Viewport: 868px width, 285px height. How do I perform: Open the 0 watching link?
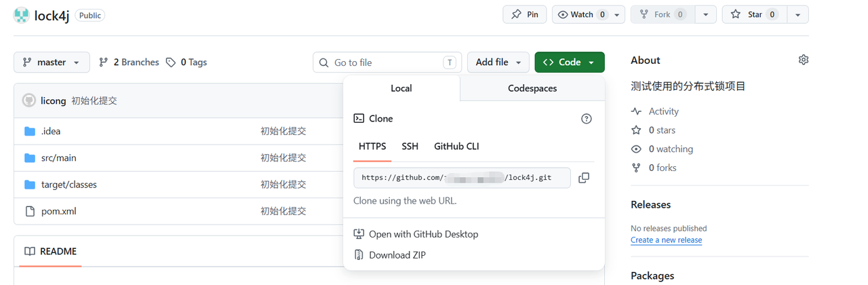pyautogui.click(x=671, y=149)
